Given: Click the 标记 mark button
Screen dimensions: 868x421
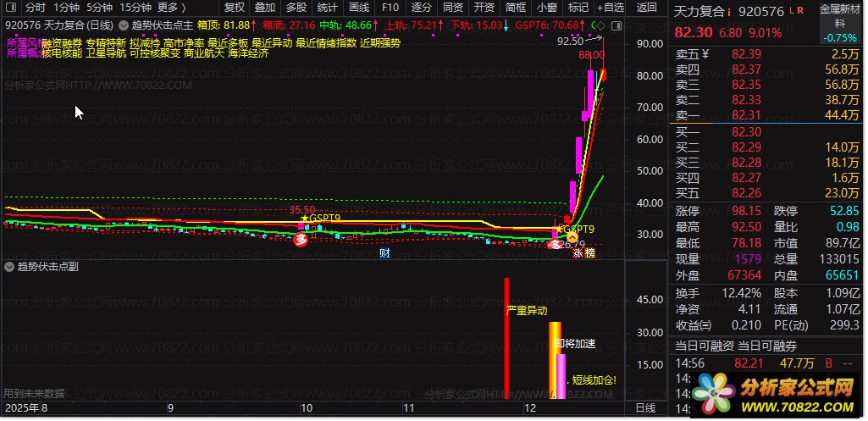Looking at the screenshot, I should 578,8.
